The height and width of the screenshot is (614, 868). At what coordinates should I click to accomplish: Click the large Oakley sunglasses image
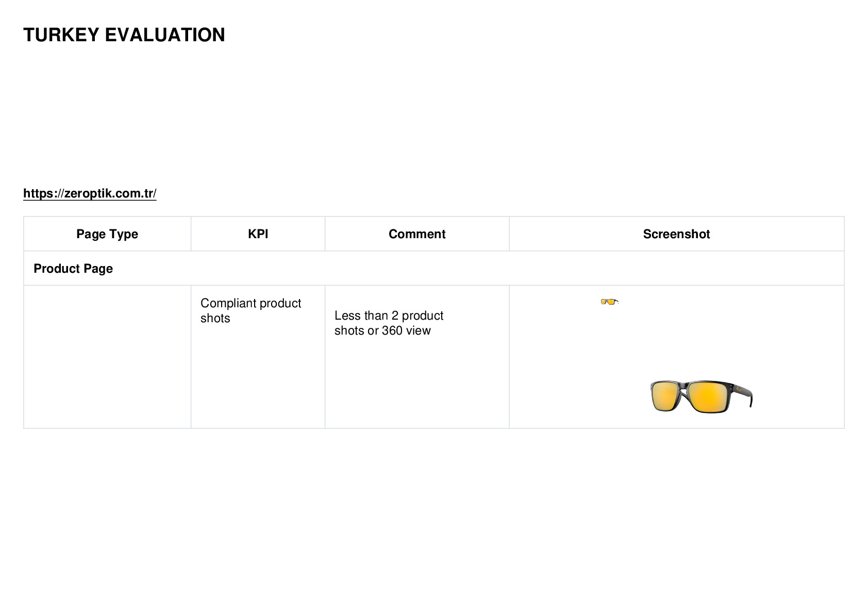[x=702, y=396]
